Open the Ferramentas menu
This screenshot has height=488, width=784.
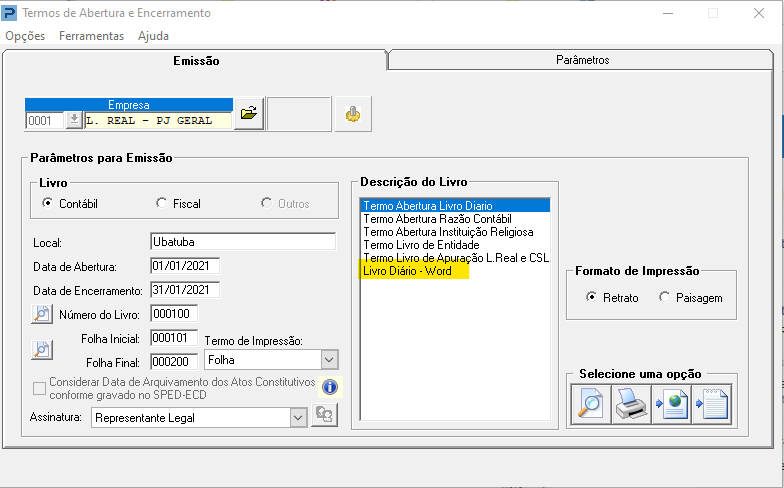[92, 36]
